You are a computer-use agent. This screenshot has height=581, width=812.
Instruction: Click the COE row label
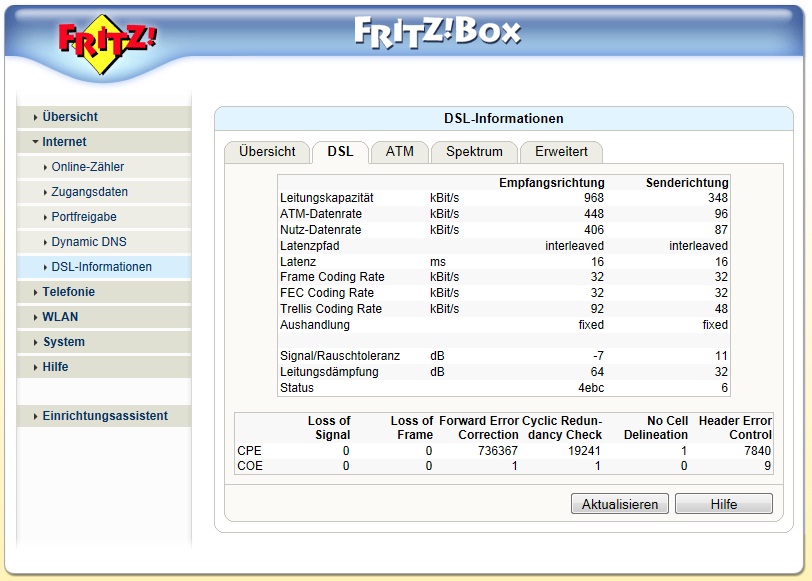click(250, 466)
